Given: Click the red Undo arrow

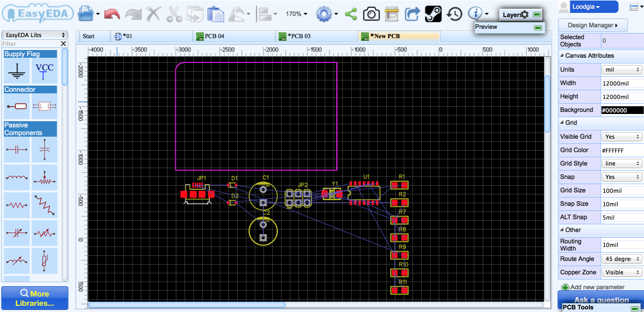Looking at the screenshot, I should [112, 14].
